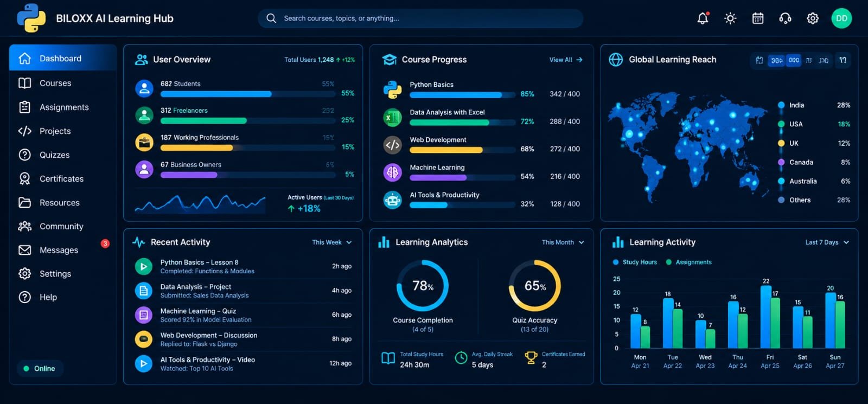Viewport: 868px width, 404px height.
Task: Open Community in the sidebar
Action: pos(62,226)
